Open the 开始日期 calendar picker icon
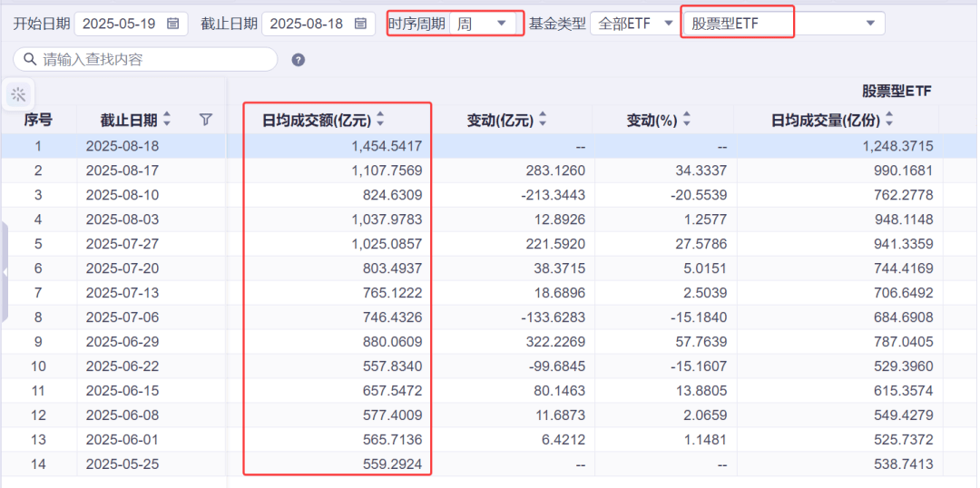Image resolution: width=980 pixels, height=488 pixels. pos(173,24)
